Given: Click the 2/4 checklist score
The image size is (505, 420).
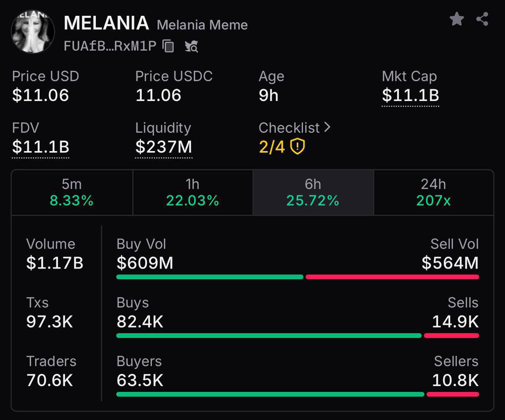Looking at the screenshot, I should (272, 147).
